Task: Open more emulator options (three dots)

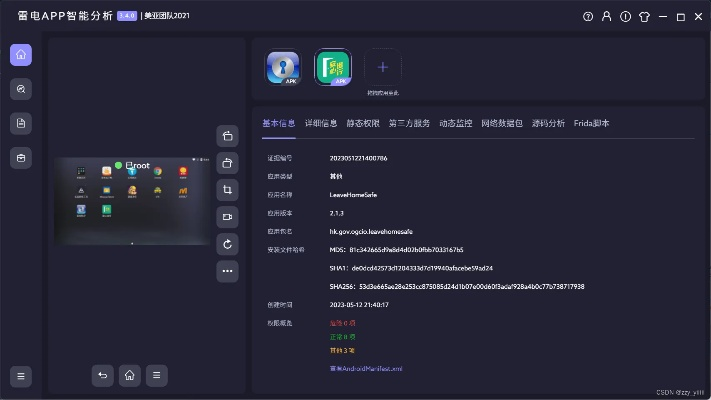Action: coord(228,271)
